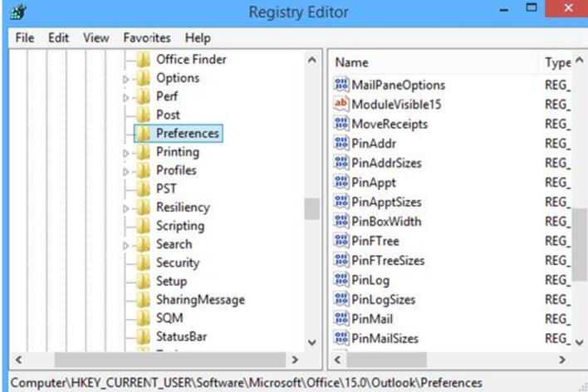Click the MoveReceipts value icon
The image size is (588, 392).
(341, 124)
